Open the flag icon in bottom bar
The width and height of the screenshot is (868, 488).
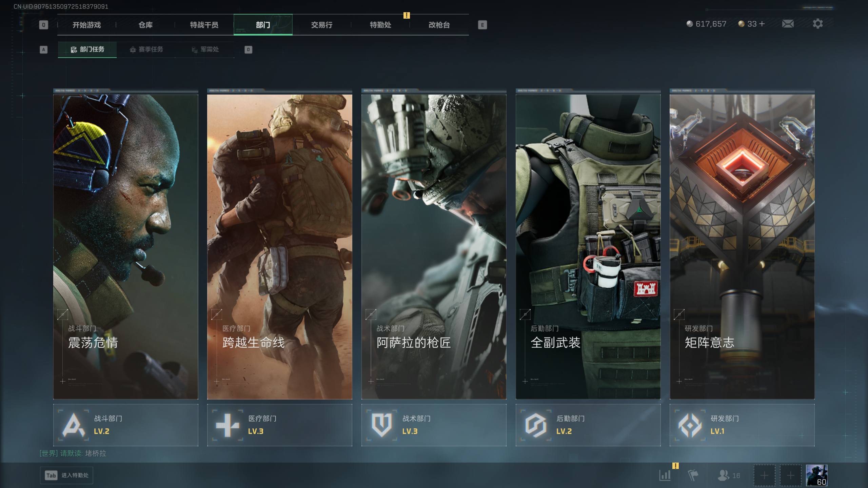[693, 475]
